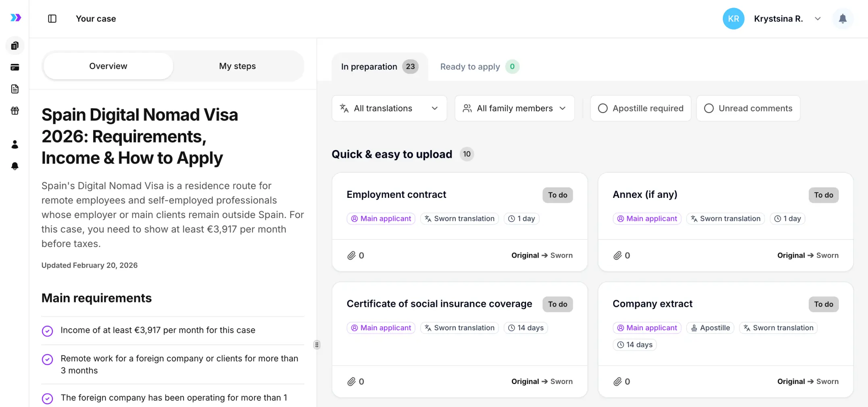Click the panel divider resize handle

click(x=317, y=345)
